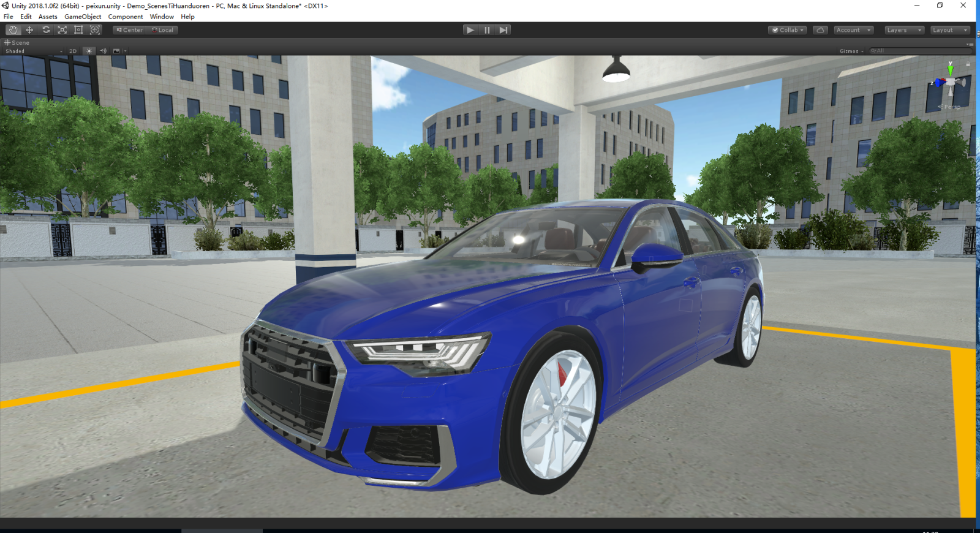Select the Rotate tool
Viewport: 980px width, 533px height.
[46, 30]
